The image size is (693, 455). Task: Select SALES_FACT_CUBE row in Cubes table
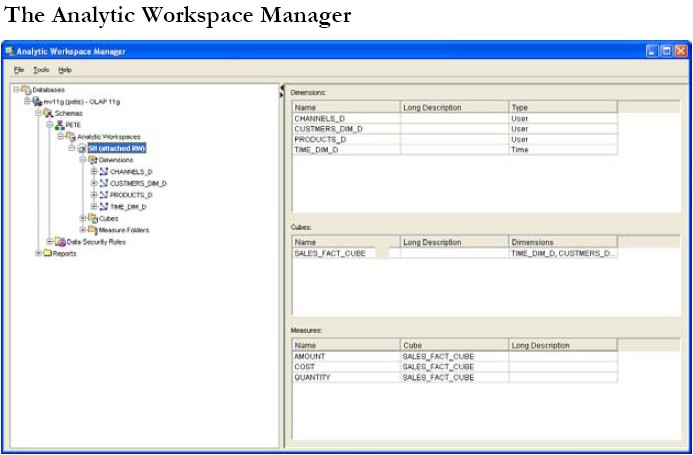click(330, 254)
